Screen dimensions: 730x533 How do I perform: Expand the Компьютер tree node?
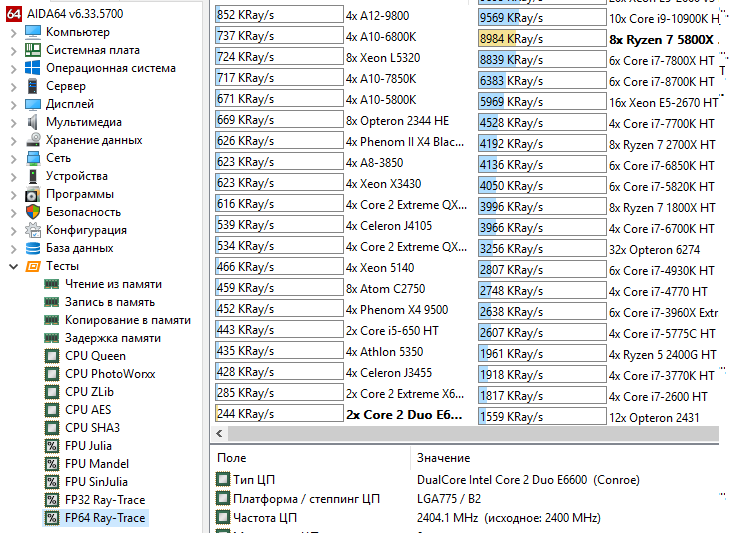point(14,33)
